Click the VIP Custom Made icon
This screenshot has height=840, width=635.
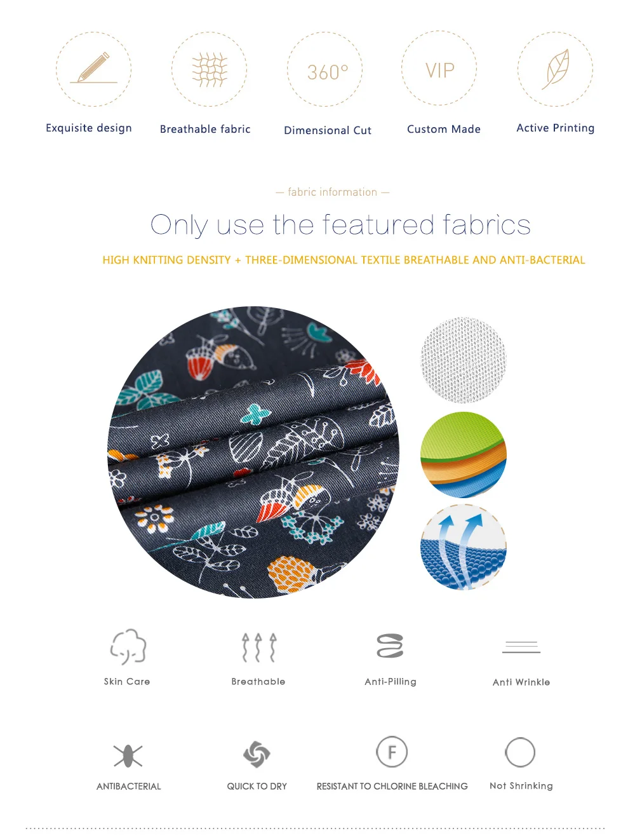point(439,69)
